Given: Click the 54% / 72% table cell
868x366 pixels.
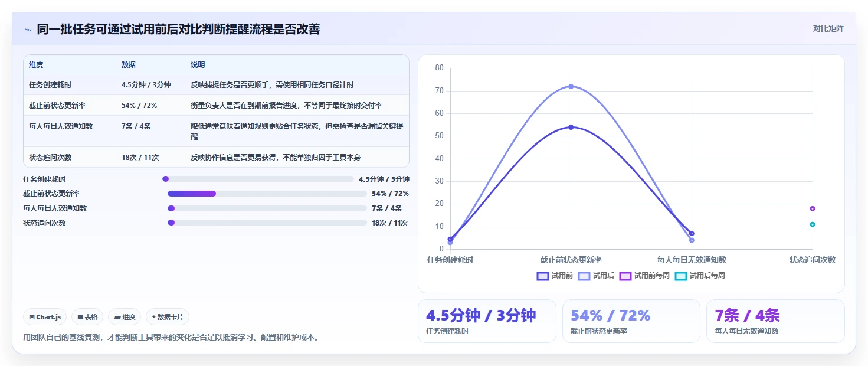Looking at the screenshot, I should 139,106.
